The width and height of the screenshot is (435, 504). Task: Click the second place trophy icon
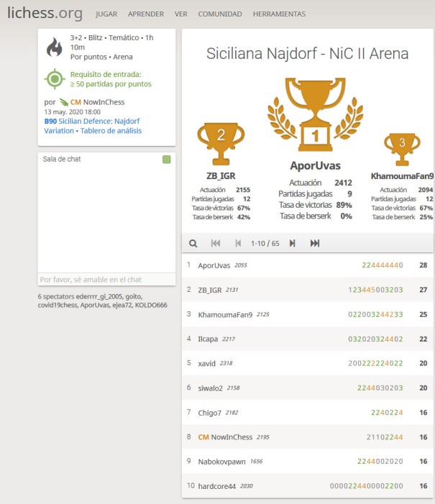pyautogui.click(x=221, y=142)
